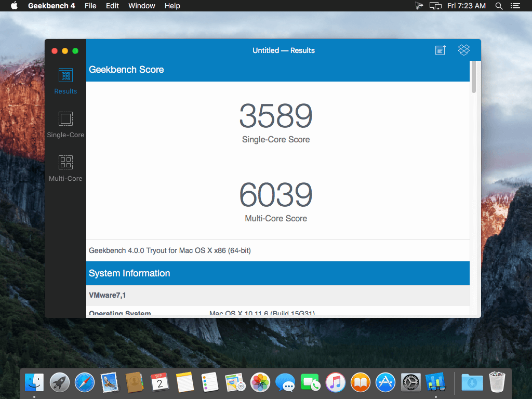Share results via the Dropbox icon
The image size is (532, 399).
click(463, 50)
